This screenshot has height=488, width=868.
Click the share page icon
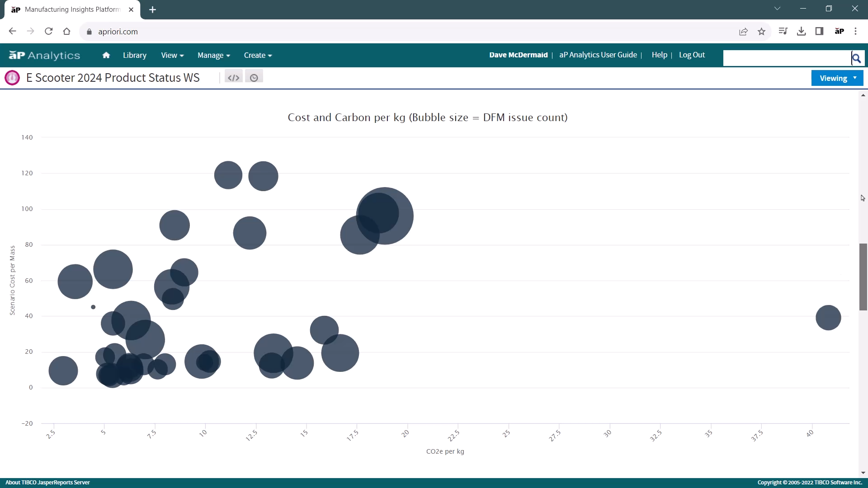(x=743, y=32)
